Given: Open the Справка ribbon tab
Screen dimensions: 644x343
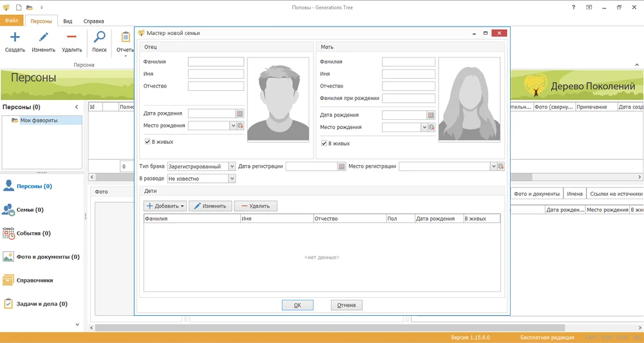Looking at the screenshot, I should coord(93,21).
